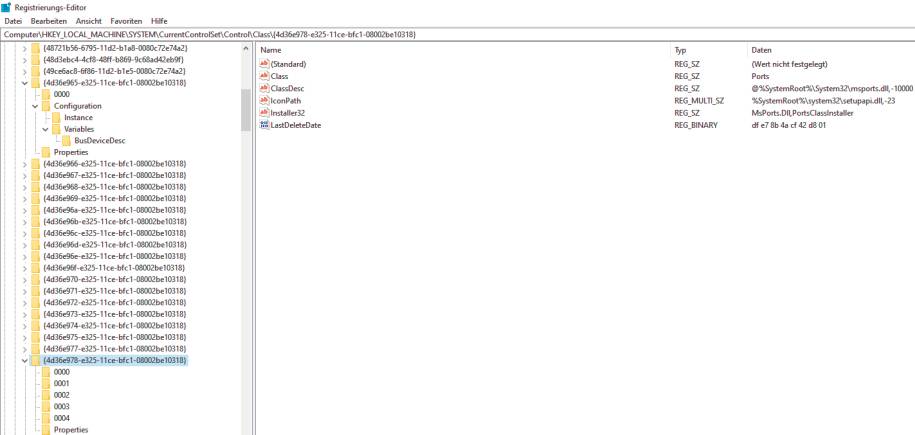
Task: Click the Variables folder icon
Action: [x=57, y=129]
